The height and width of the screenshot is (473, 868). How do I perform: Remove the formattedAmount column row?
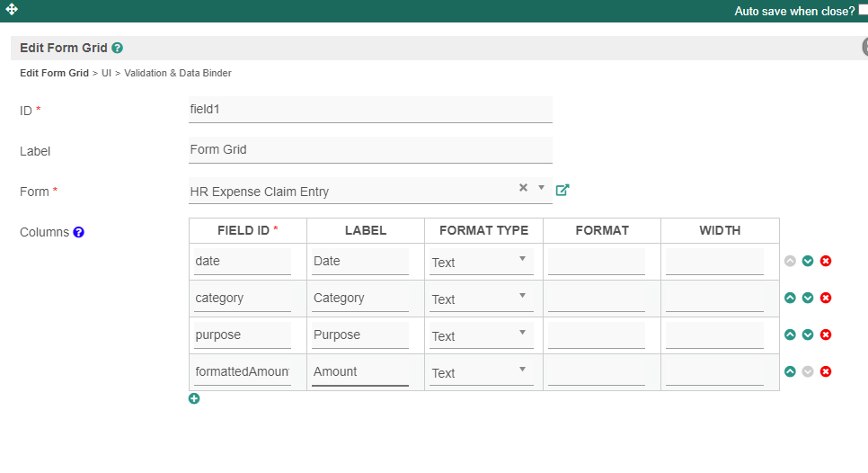(x=826, y=371)
